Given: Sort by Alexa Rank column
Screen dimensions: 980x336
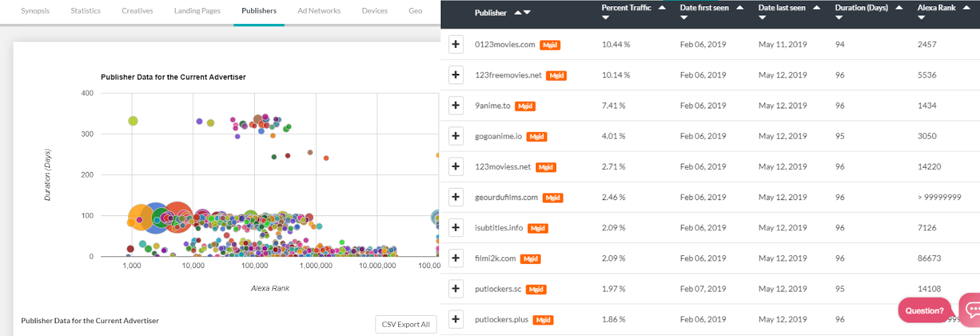Looking at the screenshot, I should tap(943, 12).
